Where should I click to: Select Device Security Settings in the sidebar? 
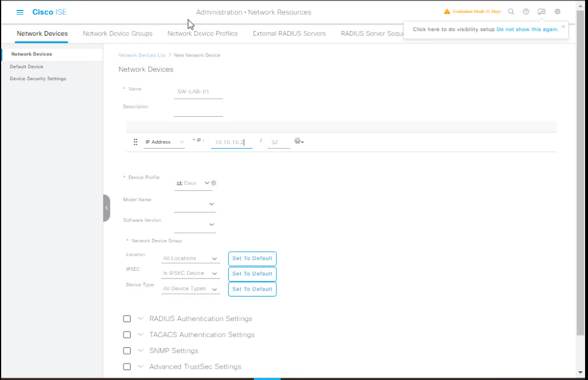tap(38, 78)
